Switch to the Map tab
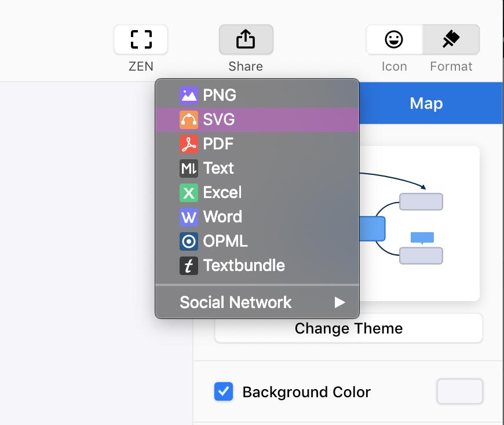 [x=426, y=103]
